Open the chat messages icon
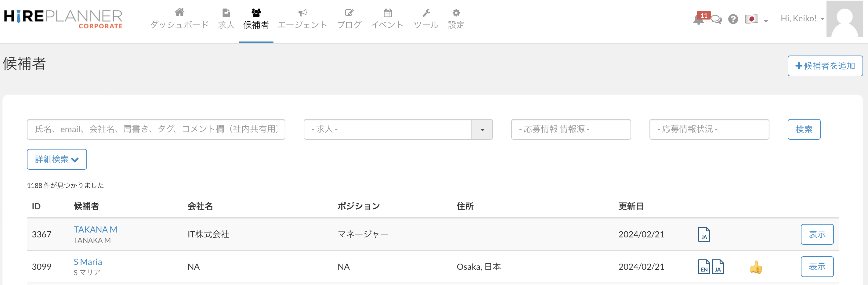The image size is (868, 285). (716, 20)
